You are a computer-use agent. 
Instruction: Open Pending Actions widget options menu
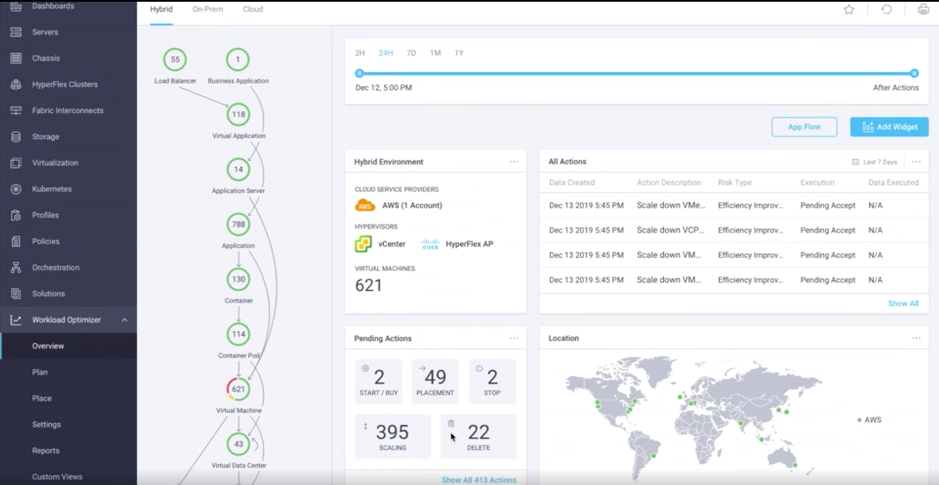(x=514, y=338)
